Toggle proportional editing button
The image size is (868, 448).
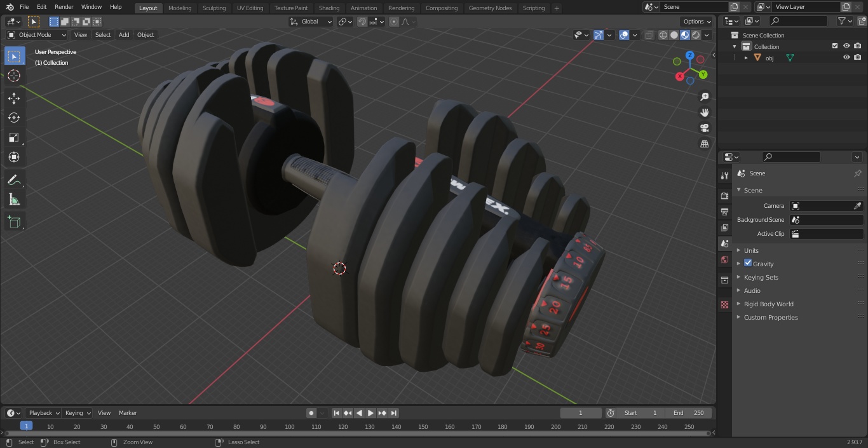tap(394, 22)
